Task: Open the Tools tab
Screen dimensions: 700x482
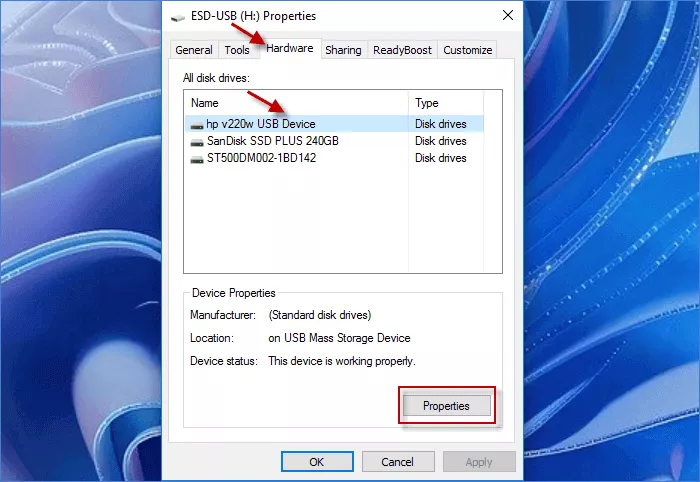Action: 237,50
